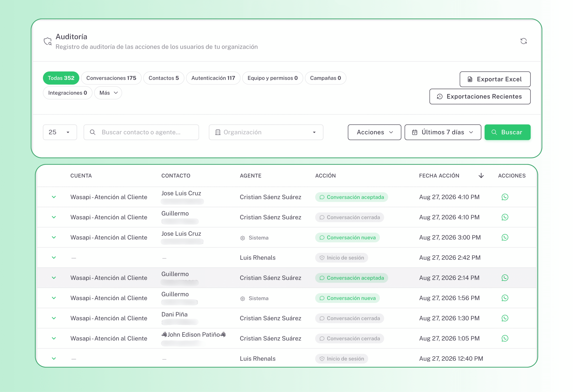573x392 pixels.
Task: Expand the Guillermo 2:14 PM row
Action: [x=54, y=278]
